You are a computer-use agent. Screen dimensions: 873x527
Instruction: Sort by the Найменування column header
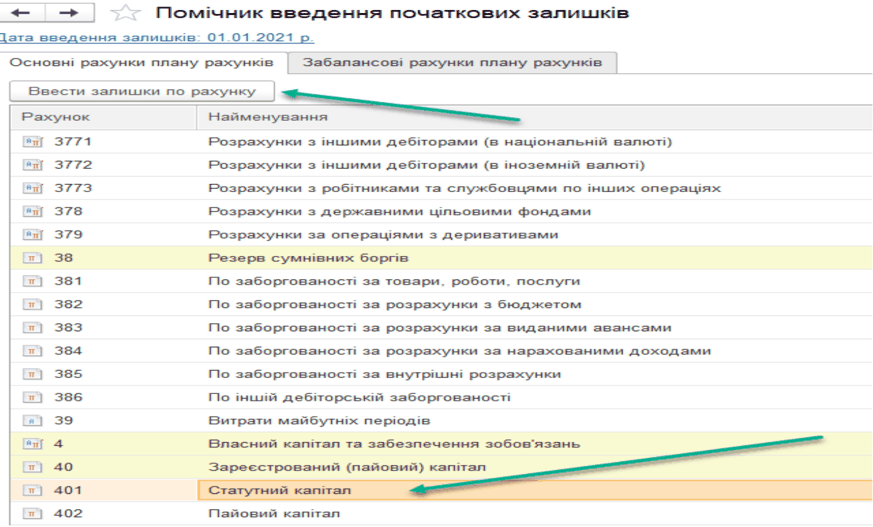pos(254,118)
